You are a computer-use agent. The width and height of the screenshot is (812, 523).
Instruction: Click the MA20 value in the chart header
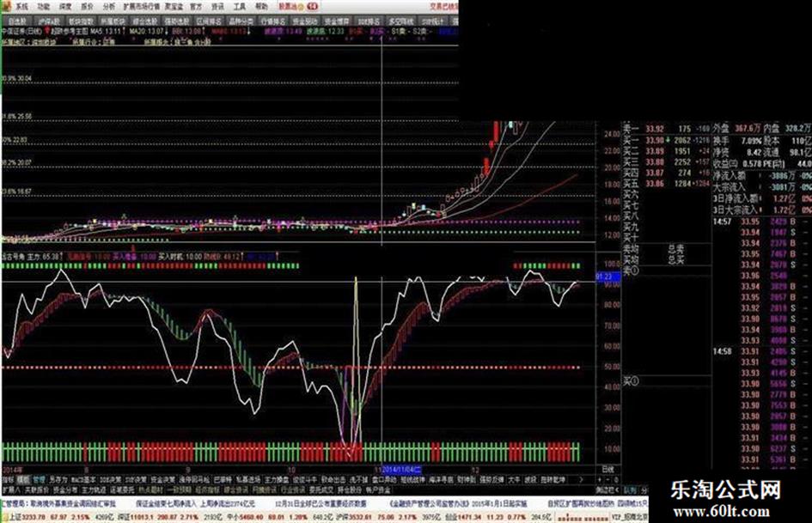point(147,31)
